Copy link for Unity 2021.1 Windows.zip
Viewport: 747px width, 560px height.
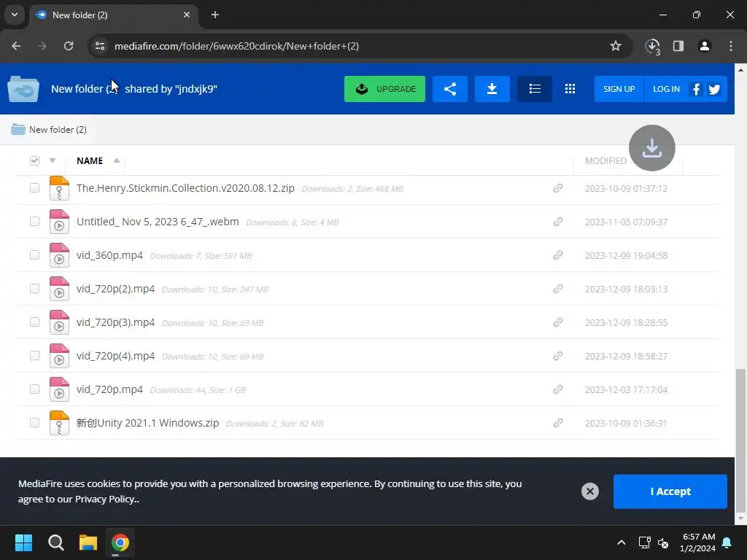click(x=558, y=424)
